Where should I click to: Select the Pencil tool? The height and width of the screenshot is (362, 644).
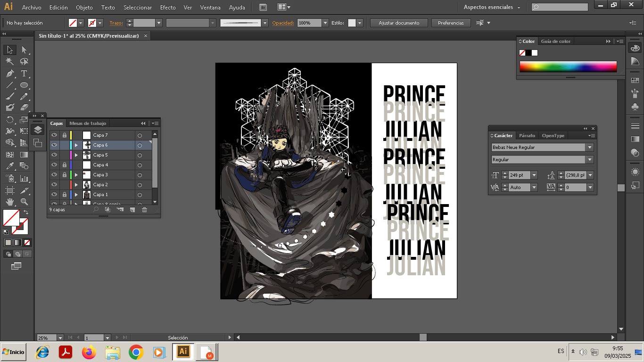tap(24, 97)
